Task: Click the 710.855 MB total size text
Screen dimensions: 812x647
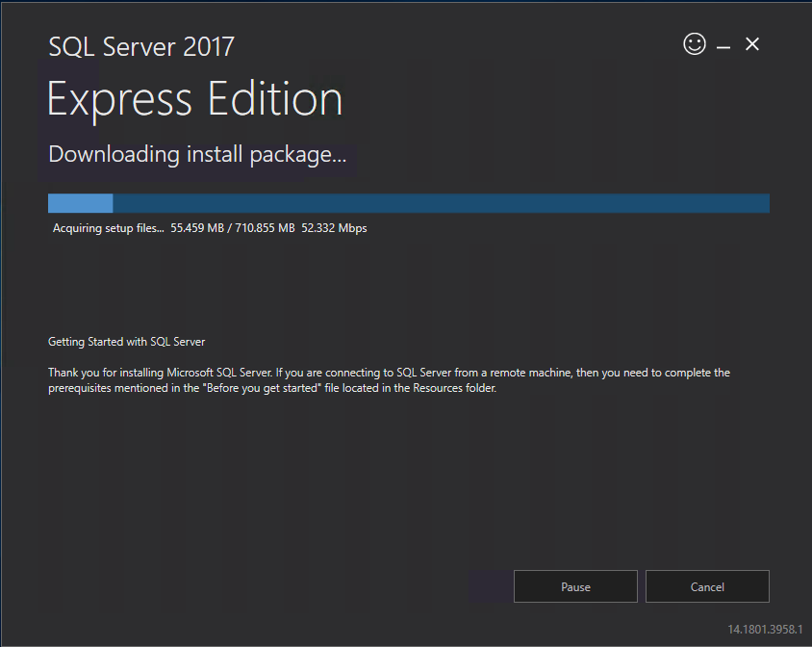Action: point(266,228)
